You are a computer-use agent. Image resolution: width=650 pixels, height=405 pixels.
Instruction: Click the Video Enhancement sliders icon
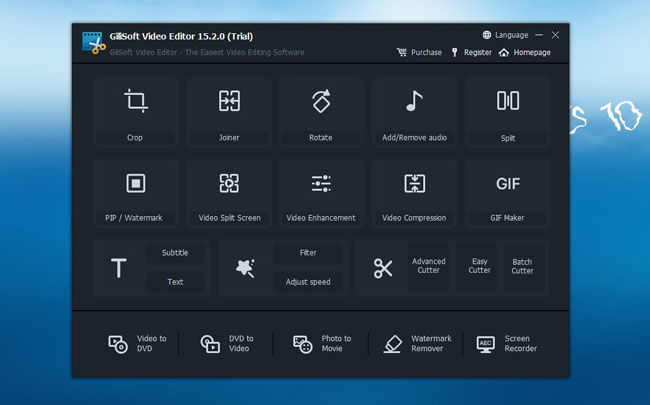tap(321, 183)
